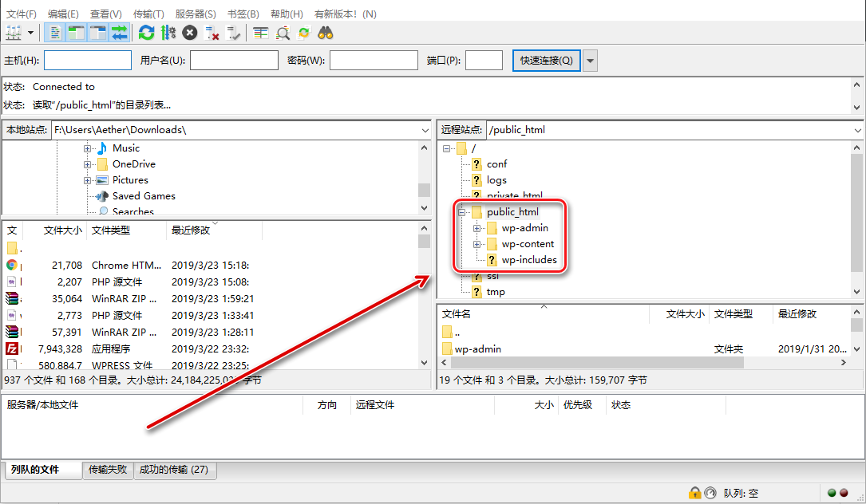
Task: Open the Site Manager
Action: pos(14,33)
